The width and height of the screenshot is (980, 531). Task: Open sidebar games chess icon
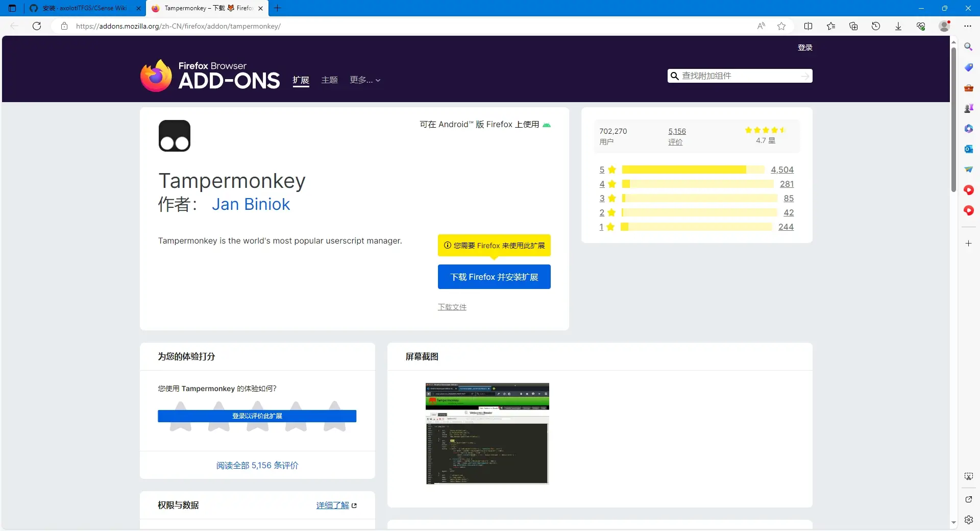968,108
